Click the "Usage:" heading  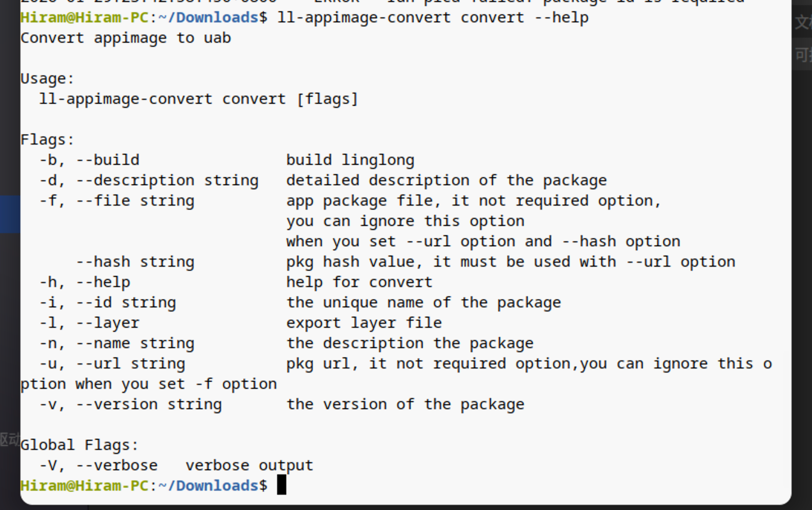47,78
